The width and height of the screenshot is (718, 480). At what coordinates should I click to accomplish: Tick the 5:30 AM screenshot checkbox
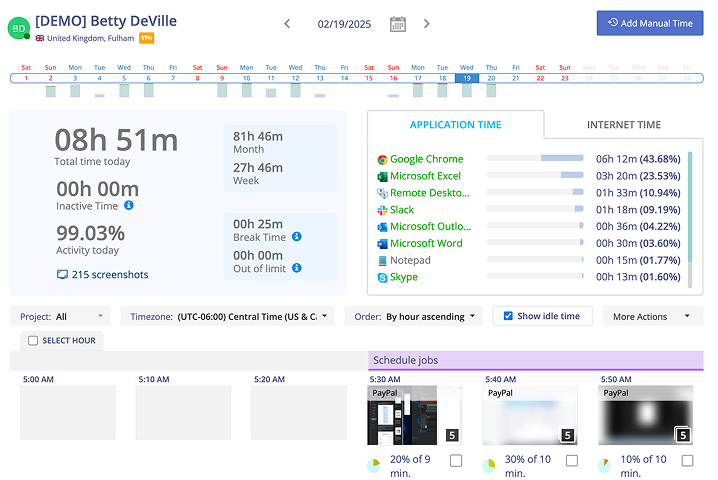point(456,460)
